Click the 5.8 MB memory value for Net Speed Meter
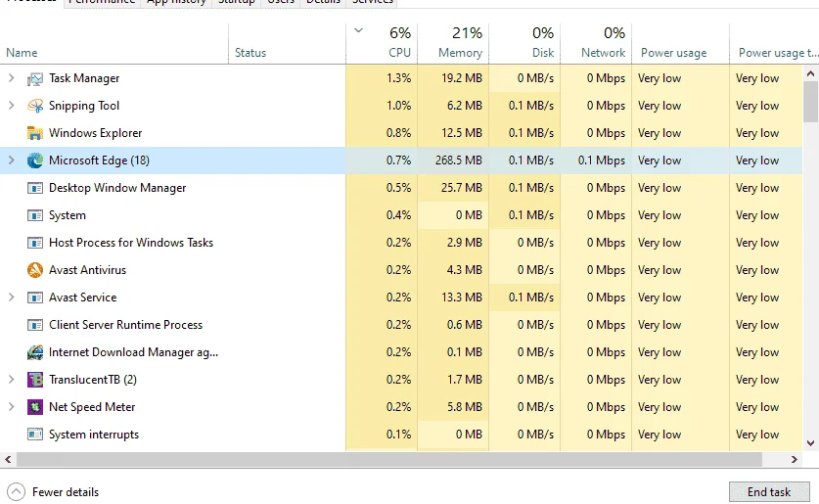Screen dimensions: 819x504 465,407
